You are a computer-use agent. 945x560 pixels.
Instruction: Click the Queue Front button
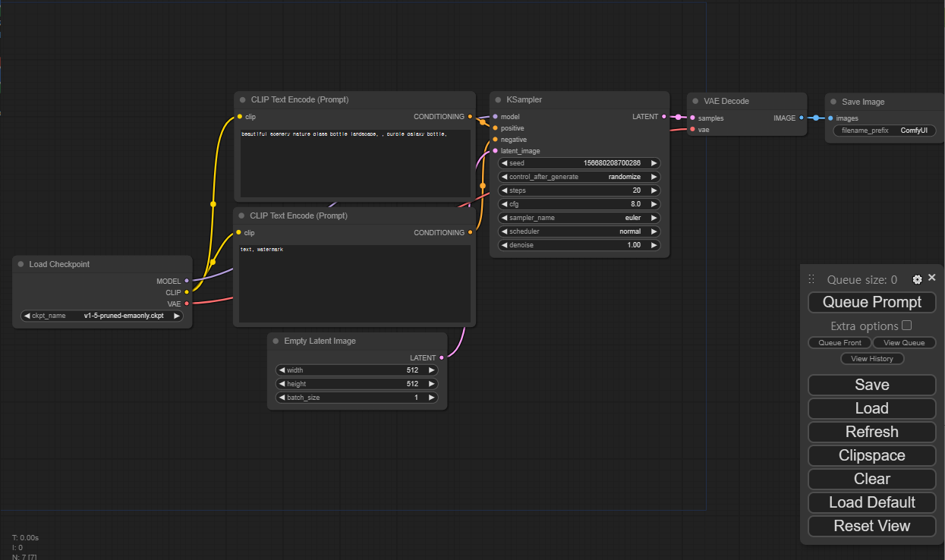pos(839,343)
